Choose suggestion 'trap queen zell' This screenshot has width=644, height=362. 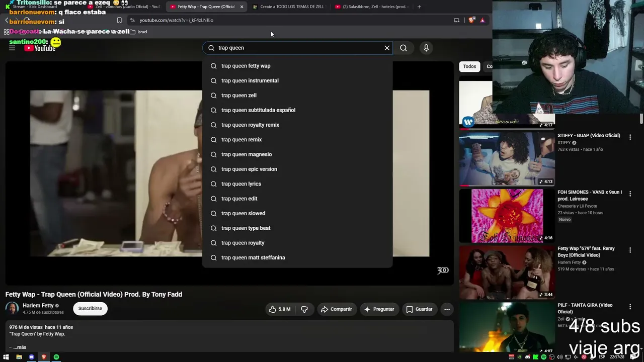[x=297, y=95]
